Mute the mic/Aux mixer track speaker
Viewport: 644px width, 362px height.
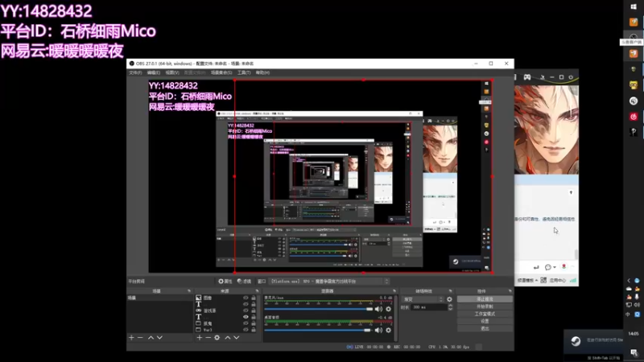point(378,309)
